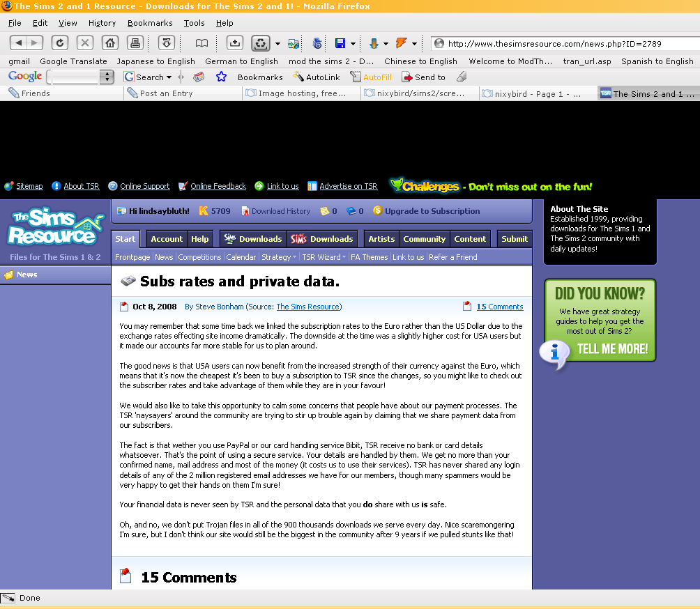The image size is (700, 609).
Task: Go to the browser Home page
Action: [x=110, y=43]
